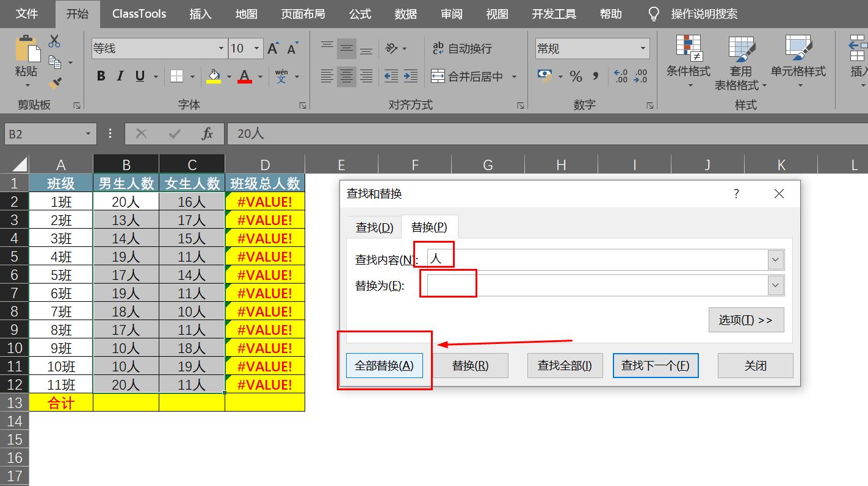Select the Format Painter brush

click(55, 82)
